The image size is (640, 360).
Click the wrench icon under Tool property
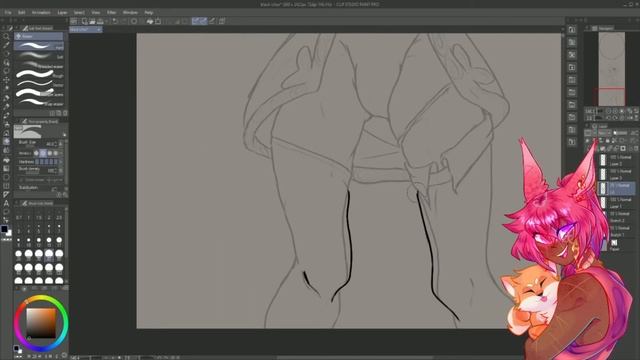(65, 195)
